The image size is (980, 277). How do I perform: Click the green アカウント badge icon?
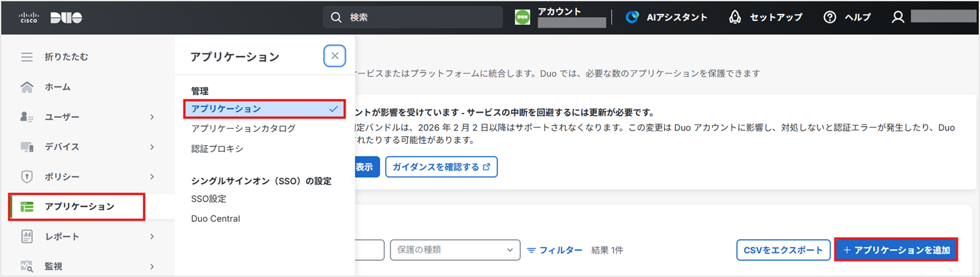pyautogui.click(x=522, y=17)
